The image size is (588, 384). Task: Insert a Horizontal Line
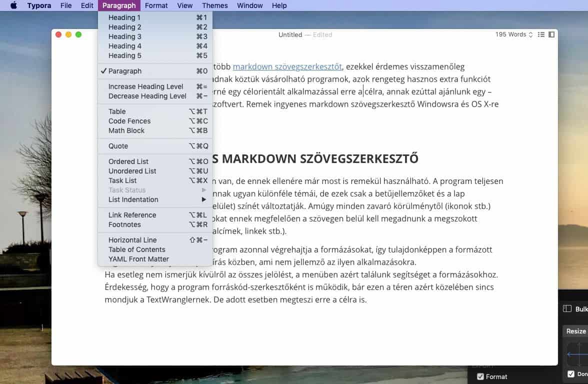tap(155, 240)
